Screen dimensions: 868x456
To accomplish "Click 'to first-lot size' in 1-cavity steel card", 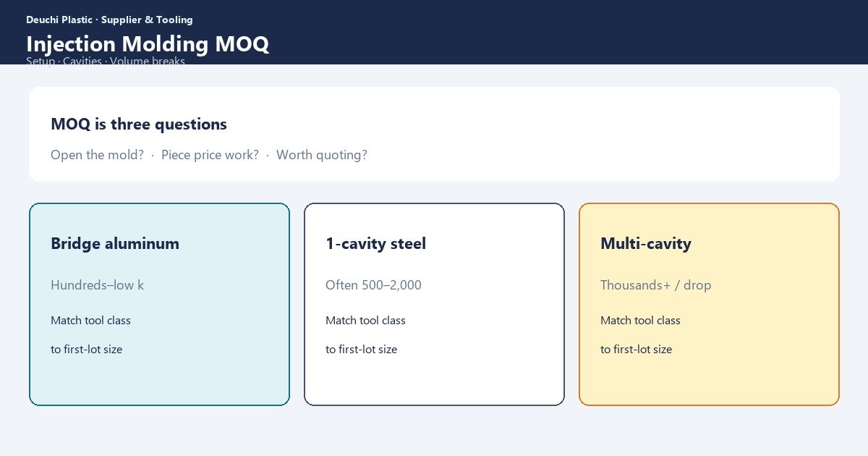I will pyautogui.click(x=361, y=350).
